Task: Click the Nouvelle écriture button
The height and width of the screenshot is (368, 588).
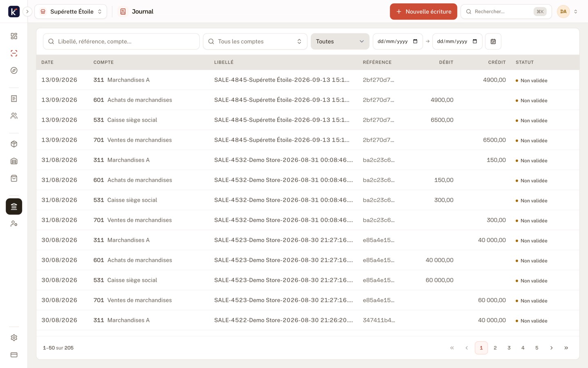Action: pyautogui.click(x=423, y=11)
